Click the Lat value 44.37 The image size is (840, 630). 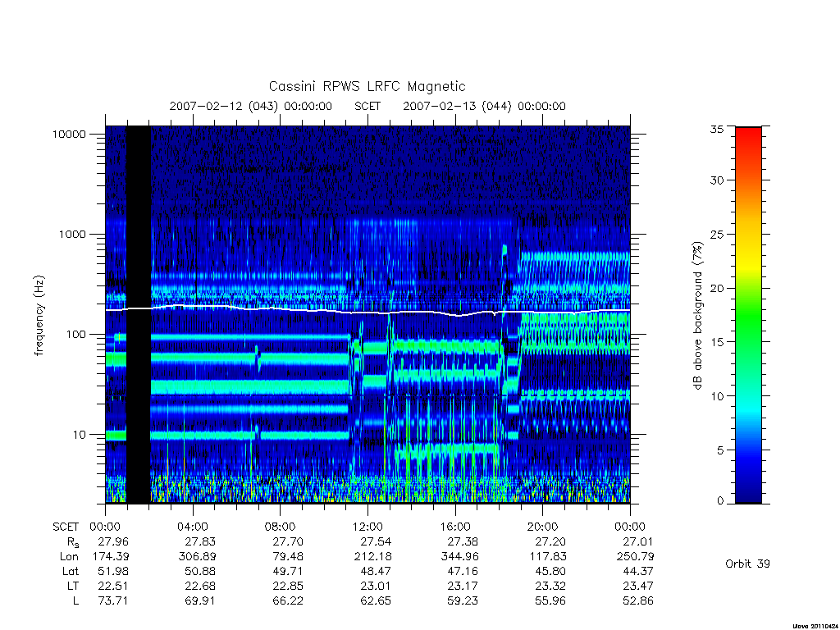638,572
